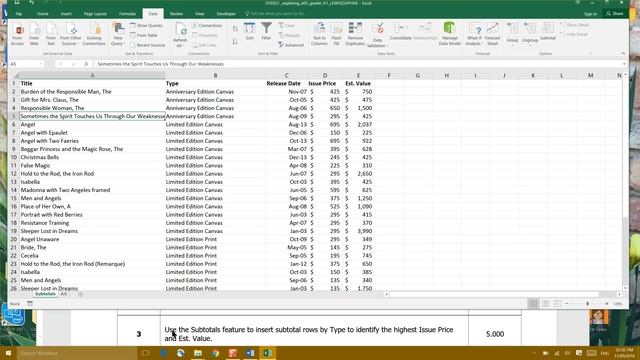
Task: Click the Subtotal icon in Outline group
Action: click(548, 32)
